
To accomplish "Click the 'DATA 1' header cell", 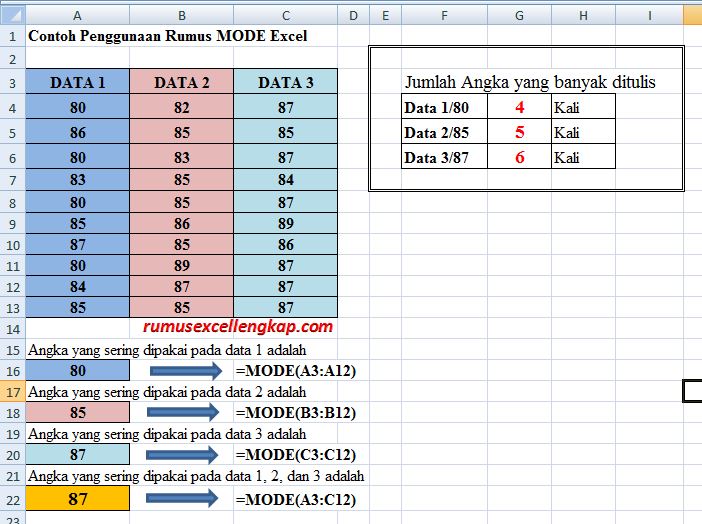I will (77, 82).
